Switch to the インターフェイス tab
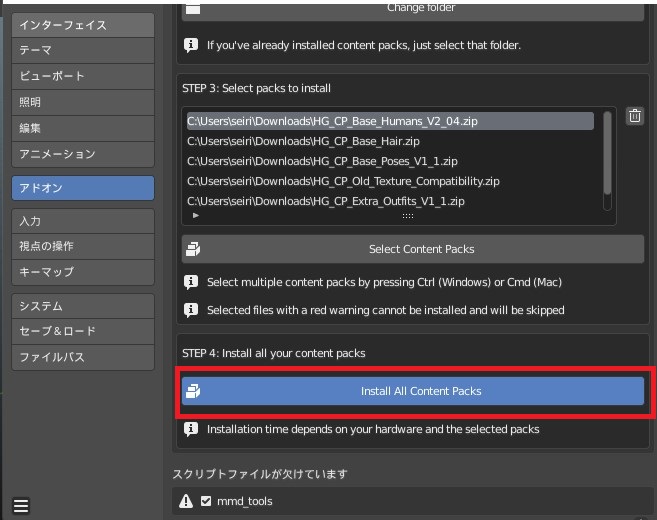 83,25
